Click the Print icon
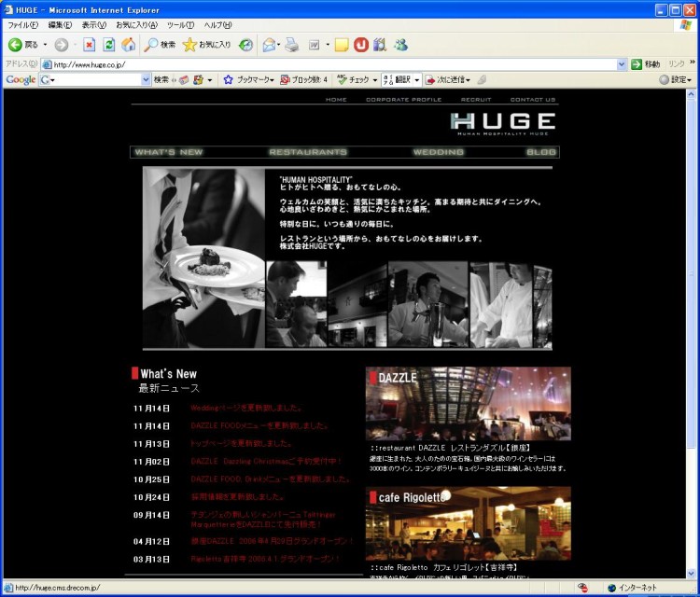The height and width of the screenshot is (597, 700). pyautogui.click(x=291, y=45)
